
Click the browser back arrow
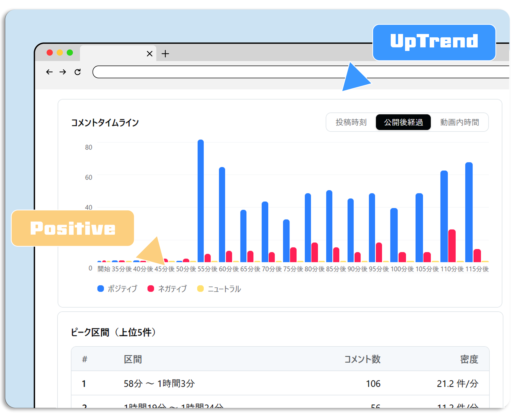49,72
